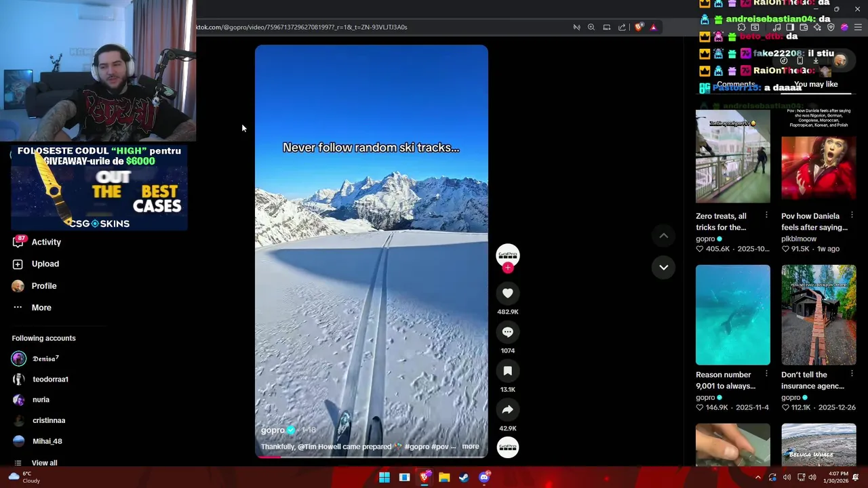
Task: Click the Activity inbox icon with badge
Action: coord(18,242)
